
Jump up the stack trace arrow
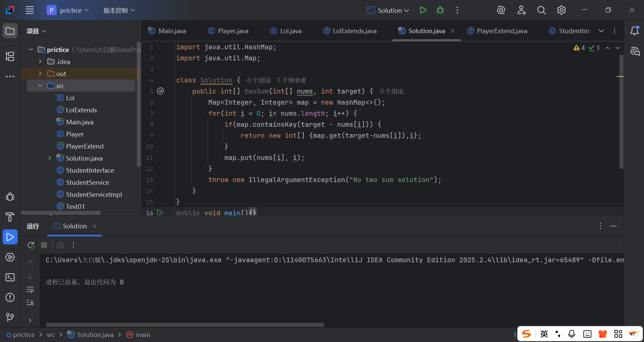(30, 263)
